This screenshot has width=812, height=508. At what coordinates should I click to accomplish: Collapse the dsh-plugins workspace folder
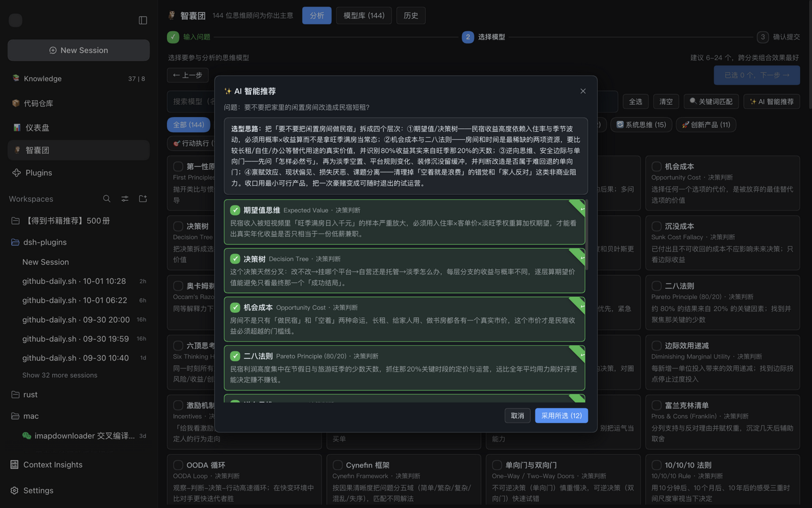(x=78, y=242)
